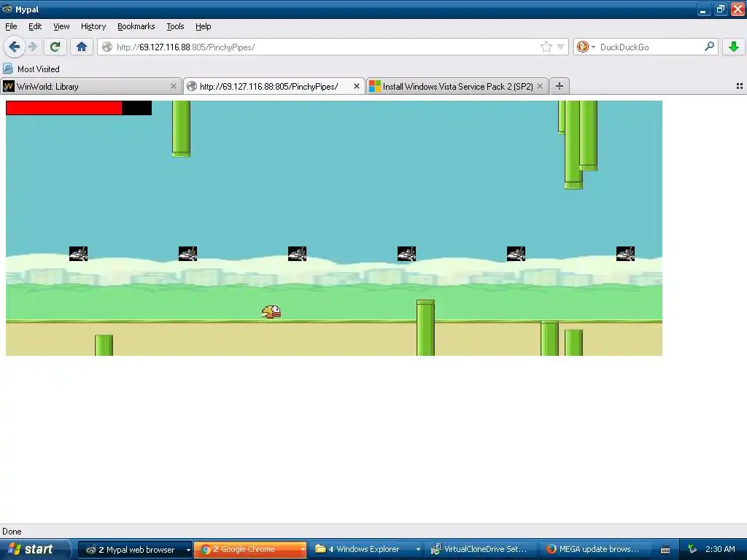Click the keyboard icon in the taskbar
This screenshot has width=747, height=560.
665,550
